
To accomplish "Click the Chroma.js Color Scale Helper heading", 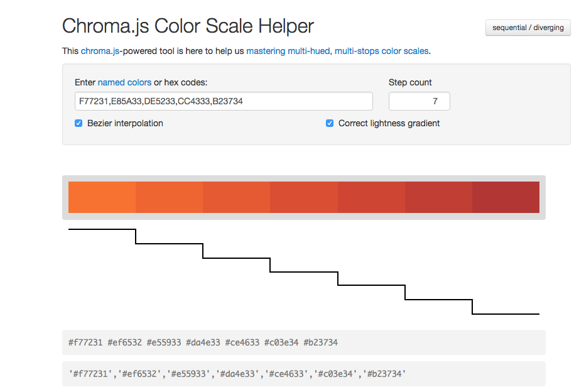I will pos(188,26).
